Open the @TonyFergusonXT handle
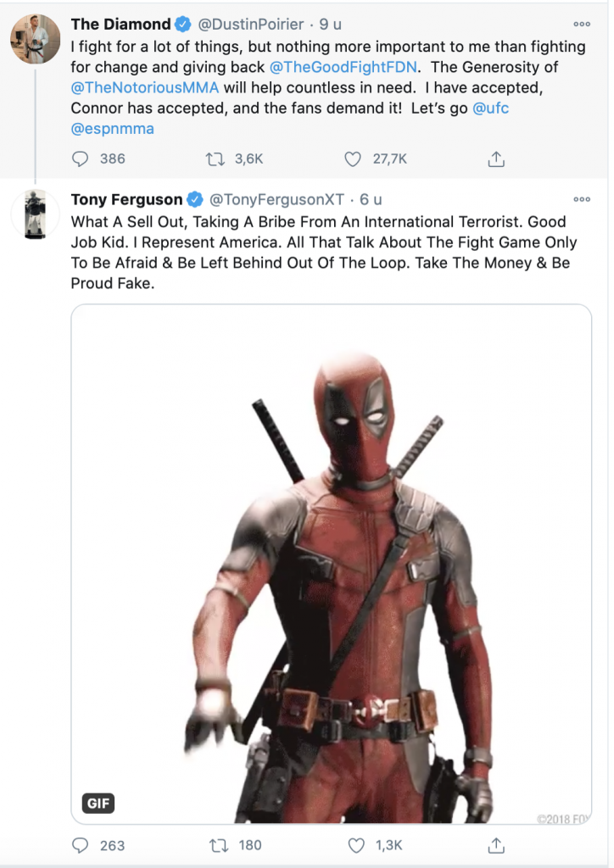The width and height of the screenshot is (614, 868). tap(276, 199)
